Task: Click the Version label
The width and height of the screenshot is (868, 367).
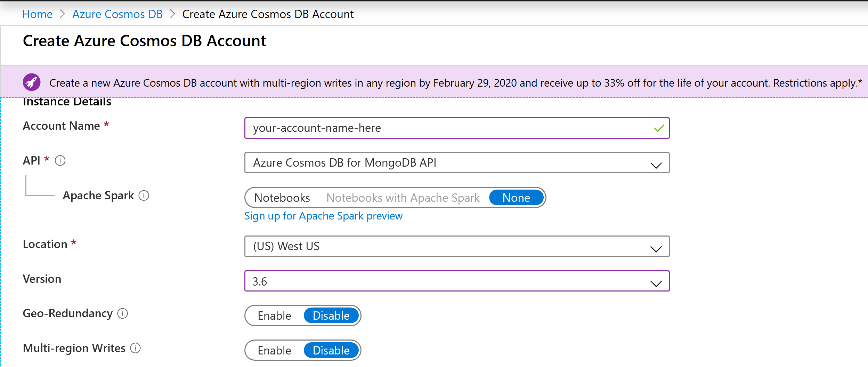Action: [x=42, y=279]
